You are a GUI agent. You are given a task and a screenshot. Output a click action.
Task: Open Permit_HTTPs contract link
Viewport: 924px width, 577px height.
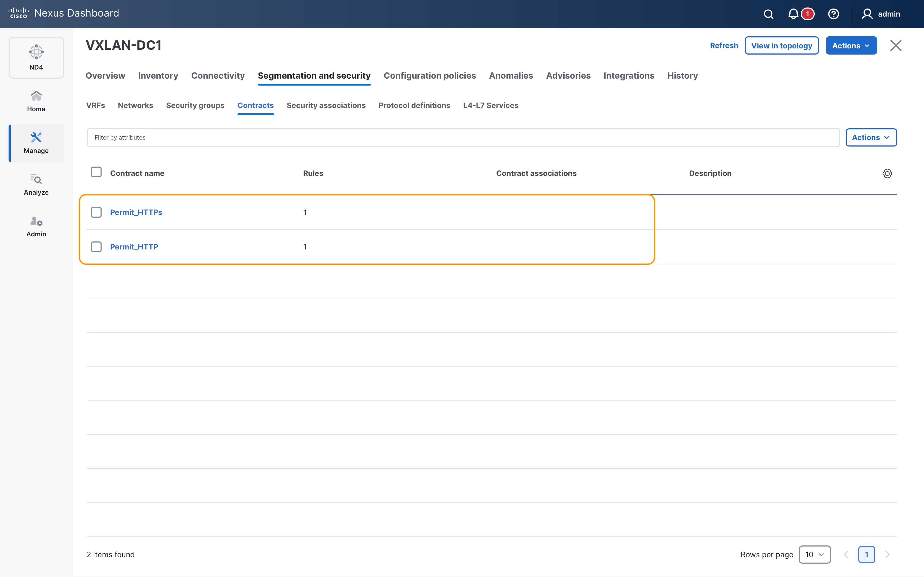pyautogui.click(x=136, y=212)
